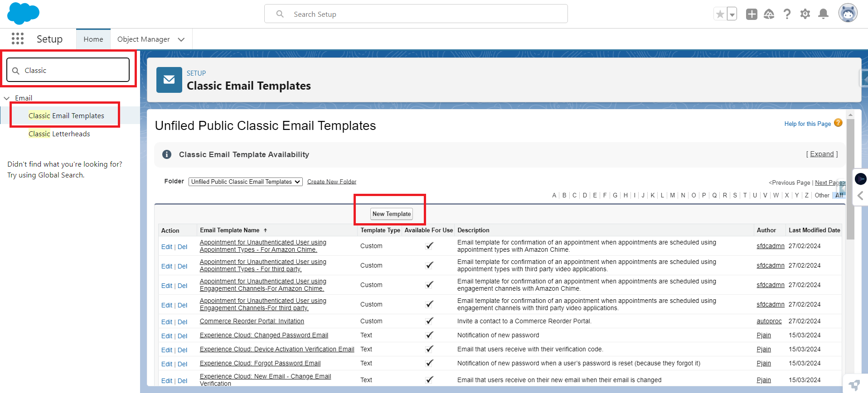Click the orange help icon beside Help for this Page
The image size is (868, 393).
click(x=838, y=123)
